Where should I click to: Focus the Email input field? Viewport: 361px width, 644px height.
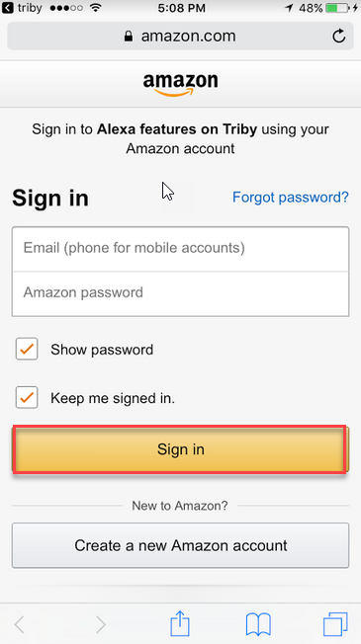point(180,249)
